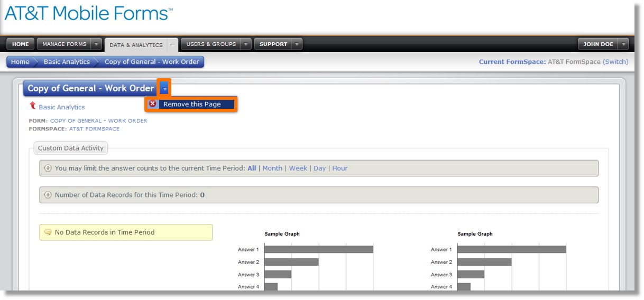Click the first Sample Graph title
This screenshot has width=644, height=300.
282,234
